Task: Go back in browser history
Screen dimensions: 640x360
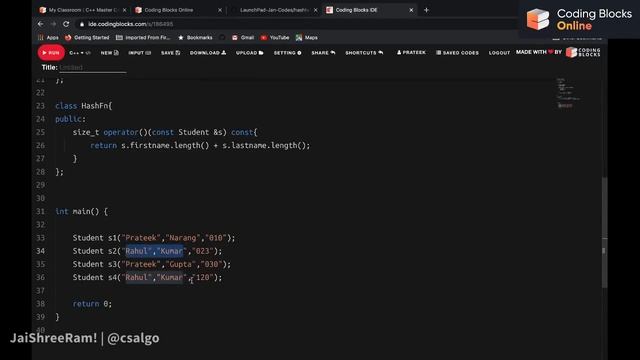Action: tap(40, 24)
